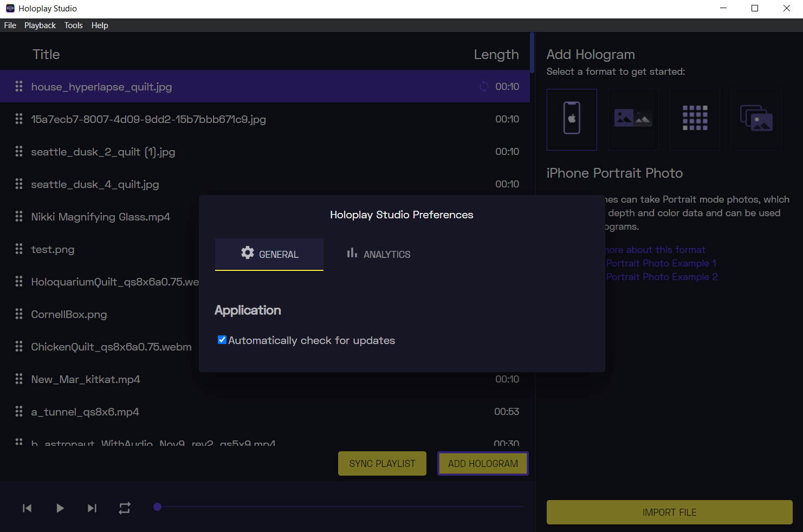Skip to the next hologram

point(92,508)
